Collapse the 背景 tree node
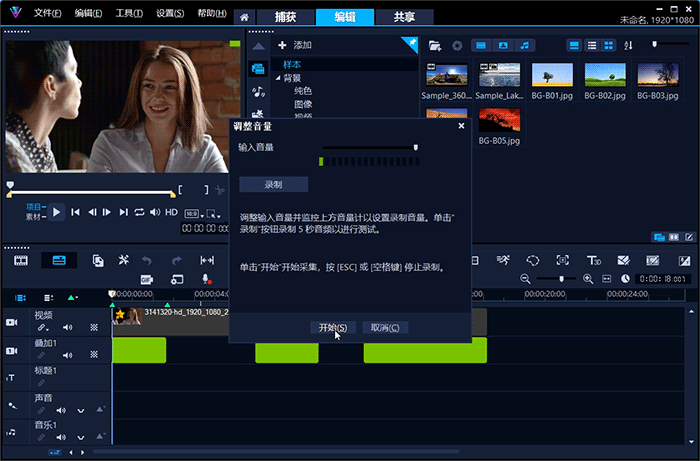 point(278,78)
